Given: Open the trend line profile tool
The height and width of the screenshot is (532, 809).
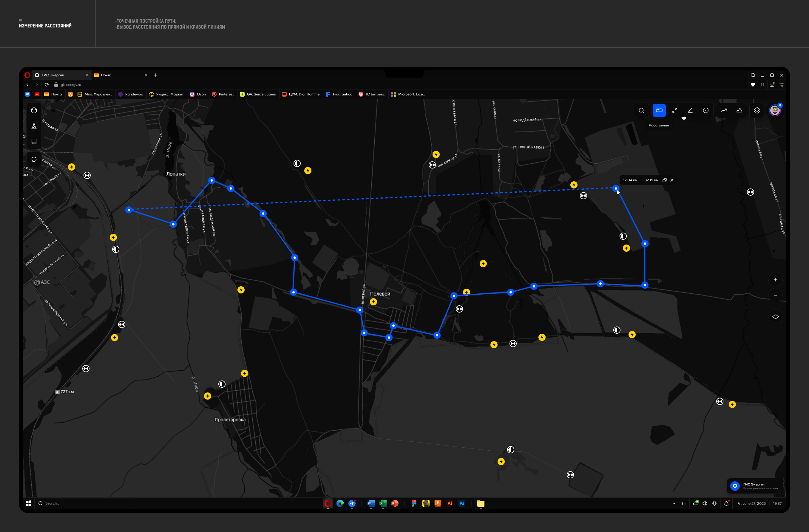Looking at the screenshot, I should point(724,110).
